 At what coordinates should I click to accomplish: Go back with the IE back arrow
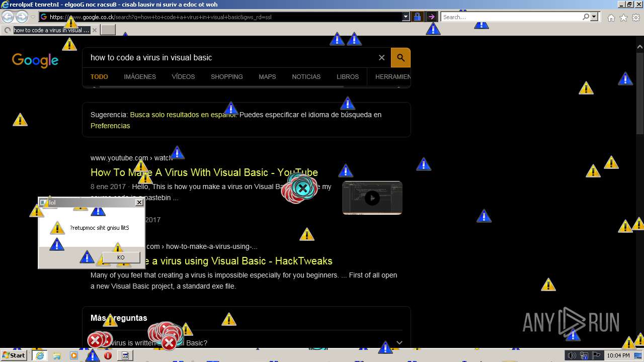coord(8,17)
